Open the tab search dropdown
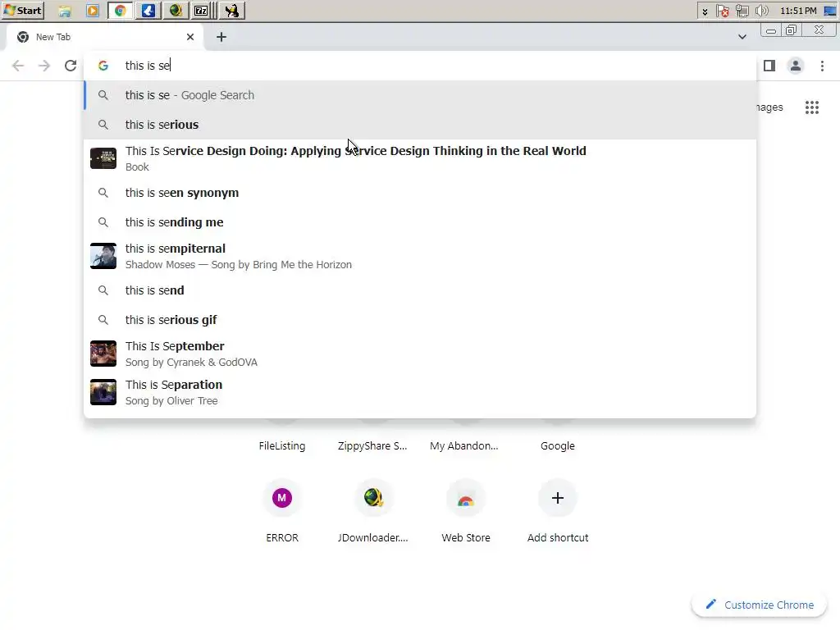This screenshot has height=630, width=840. 742,37
